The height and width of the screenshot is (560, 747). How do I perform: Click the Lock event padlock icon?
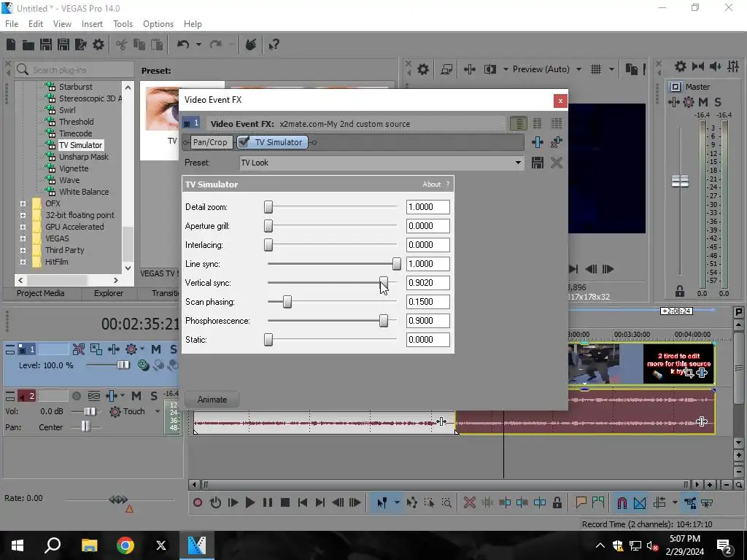click(557, 502)
